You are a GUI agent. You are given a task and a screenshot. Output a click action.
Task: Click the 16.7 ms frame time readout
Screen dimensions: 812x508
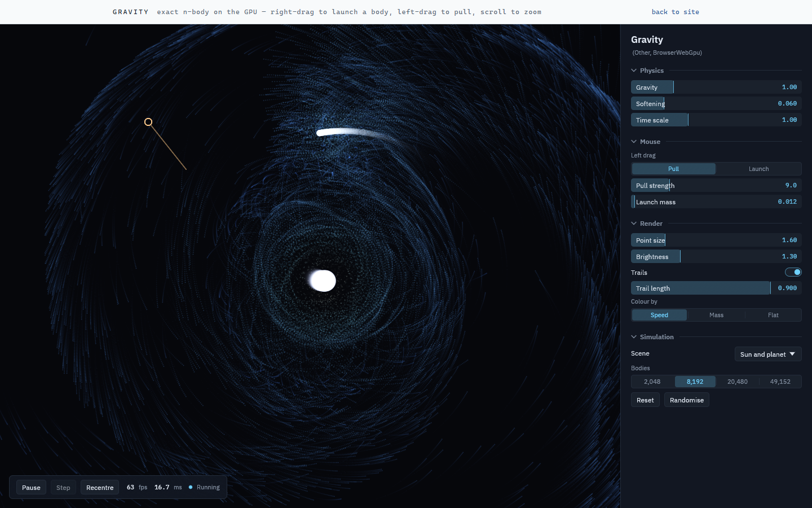pos(168,487)
